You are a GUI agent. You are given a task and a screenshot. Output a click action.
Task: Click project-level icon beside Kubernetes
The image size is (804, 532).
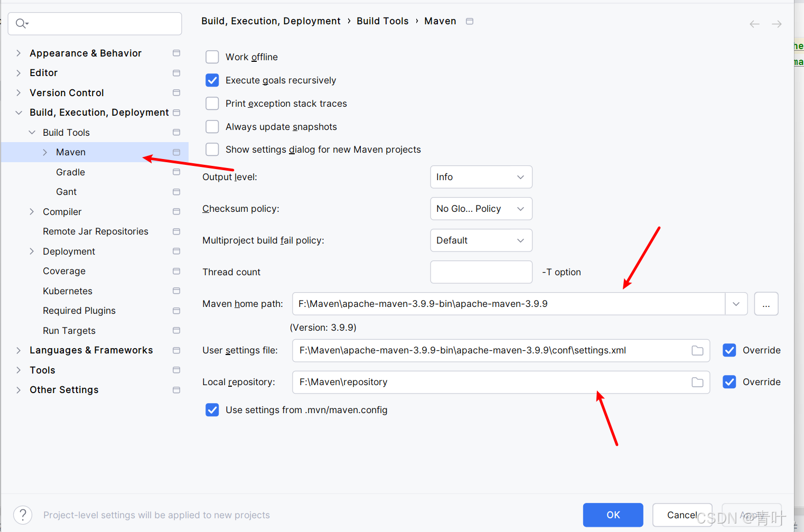click(176, 291)
